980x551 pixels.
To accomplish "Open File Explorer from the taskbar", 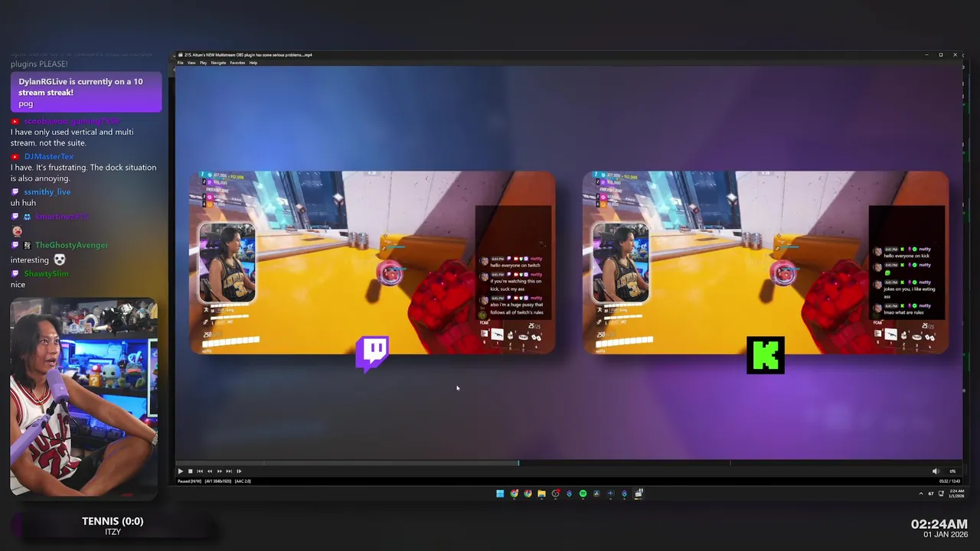I will pos(541,494).
